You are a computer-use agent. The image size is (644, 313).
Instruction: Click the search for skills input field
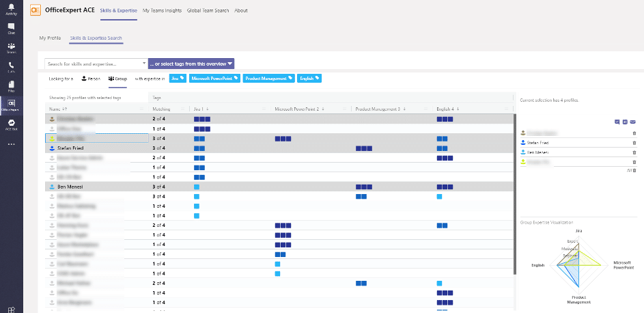pyautogui.click(x=92, y=64)
